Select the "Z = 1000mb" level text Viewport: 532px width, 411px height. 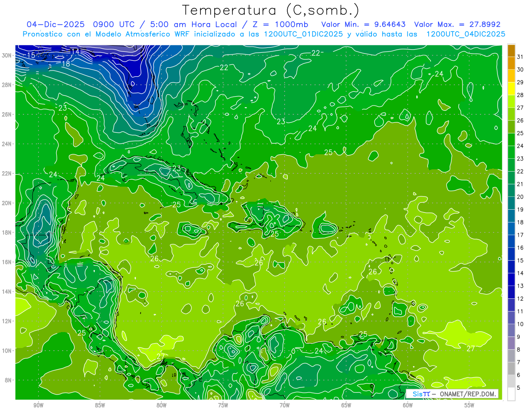point(280,24)
